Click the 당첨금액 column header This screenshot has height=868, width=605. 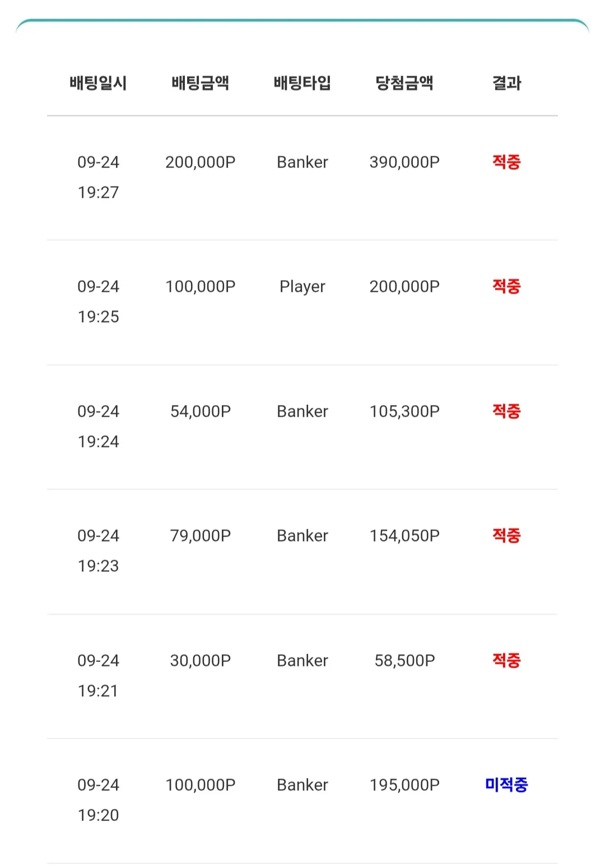pos(404,83)
